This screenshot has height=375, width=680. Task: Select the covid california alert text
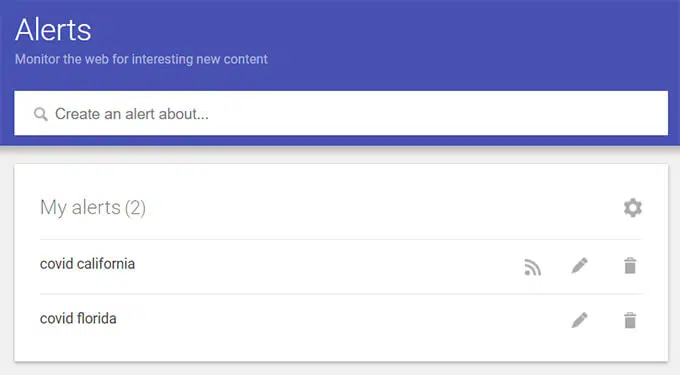[x=87, y=264]
